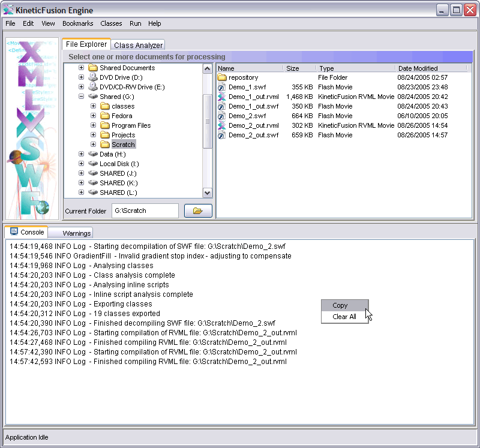Expand the Data (H:) drive node
Screen dimensions: 480x448
click(82, 154)
